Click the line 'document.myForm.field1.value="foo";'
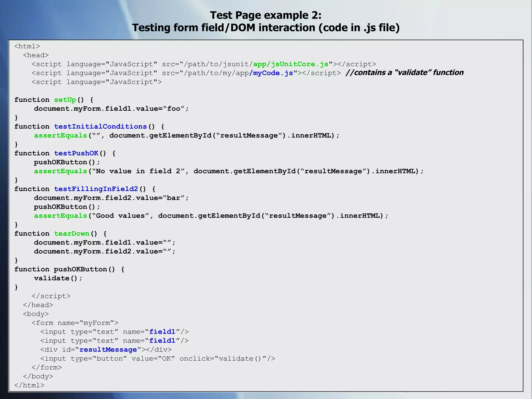532x399 pixels. point(111,109)
